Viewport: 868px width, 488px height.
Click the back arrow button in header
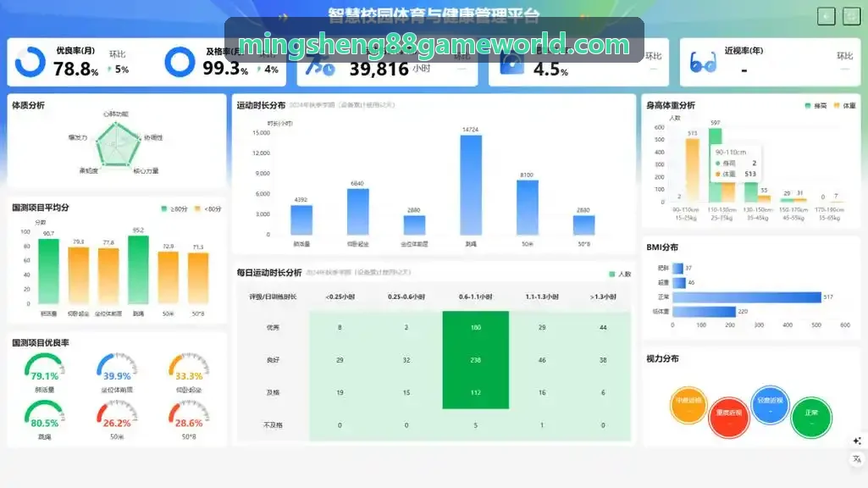click(x=826, y=17)
